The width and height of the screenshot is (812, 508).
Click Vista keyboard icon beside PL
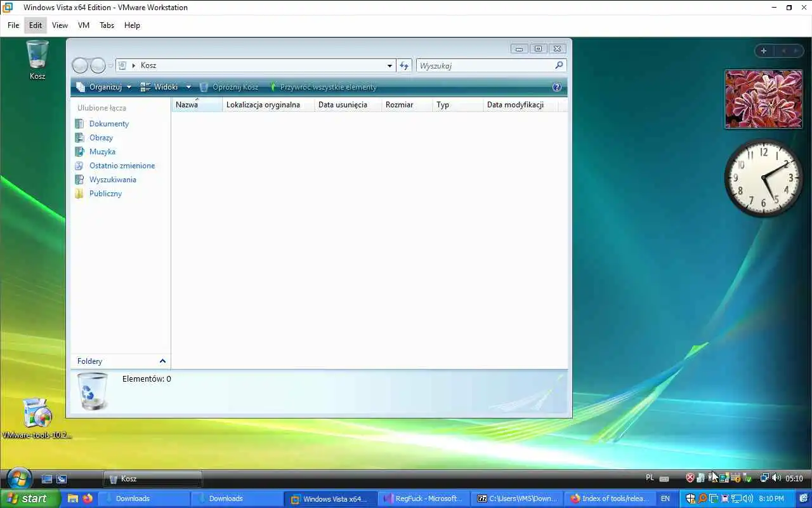(664, 479)
